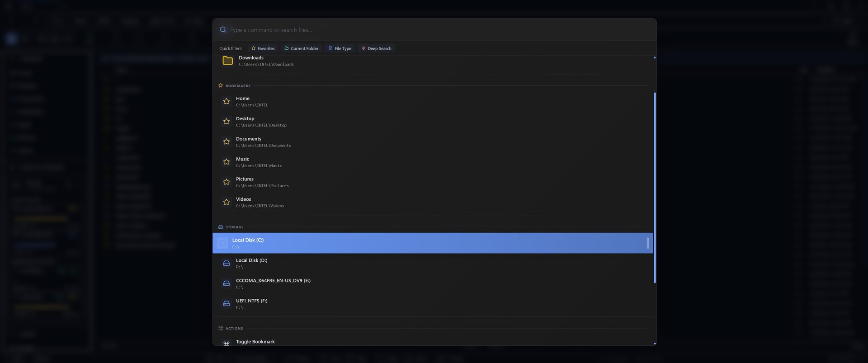This screenshot has width=868, height=363.
Task: Click the scroll-up arrow of the results list
Action: tap(655, 57)
